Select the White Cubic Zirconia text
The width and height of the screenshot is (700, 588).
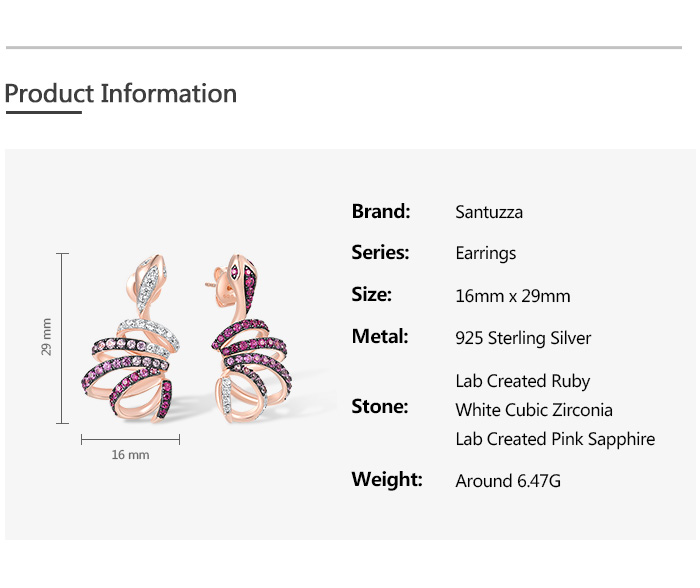tap(534, 410)
